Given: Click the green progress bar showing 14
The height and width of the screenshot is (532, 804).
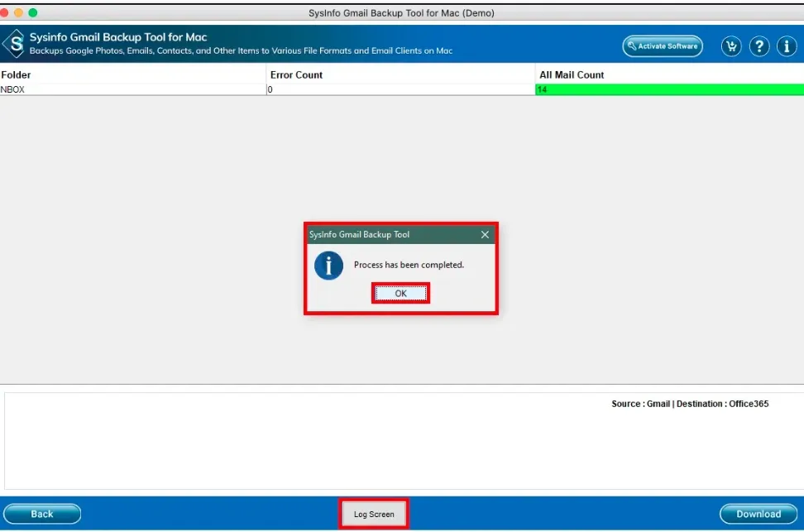Looking at the screenshot, I should (x=670, y=89).
